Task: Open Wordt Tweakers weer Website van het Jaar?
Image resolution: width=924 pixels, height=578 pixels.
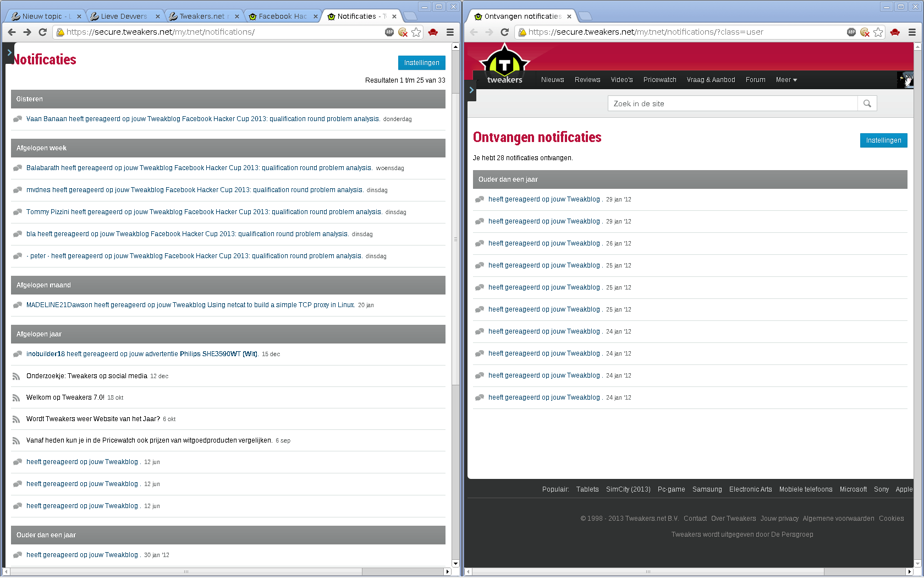Action: pos(93,419)
